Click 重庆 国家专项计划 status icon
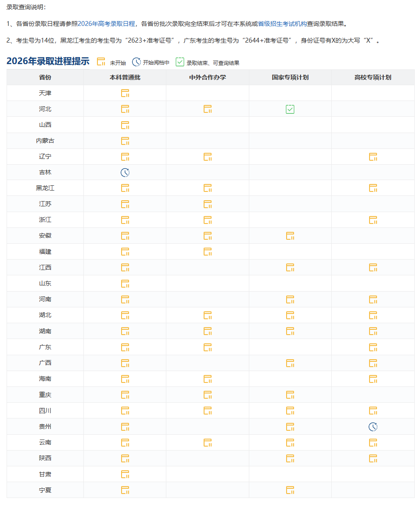Screen dimensions: 420x512 [290, 395]
